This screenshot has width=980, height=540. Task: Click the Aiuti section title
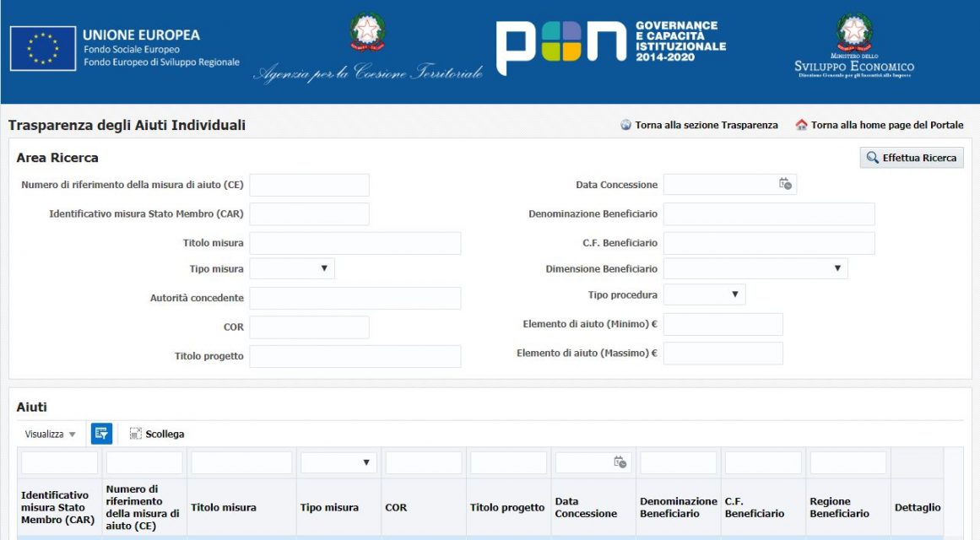(32, 407)
